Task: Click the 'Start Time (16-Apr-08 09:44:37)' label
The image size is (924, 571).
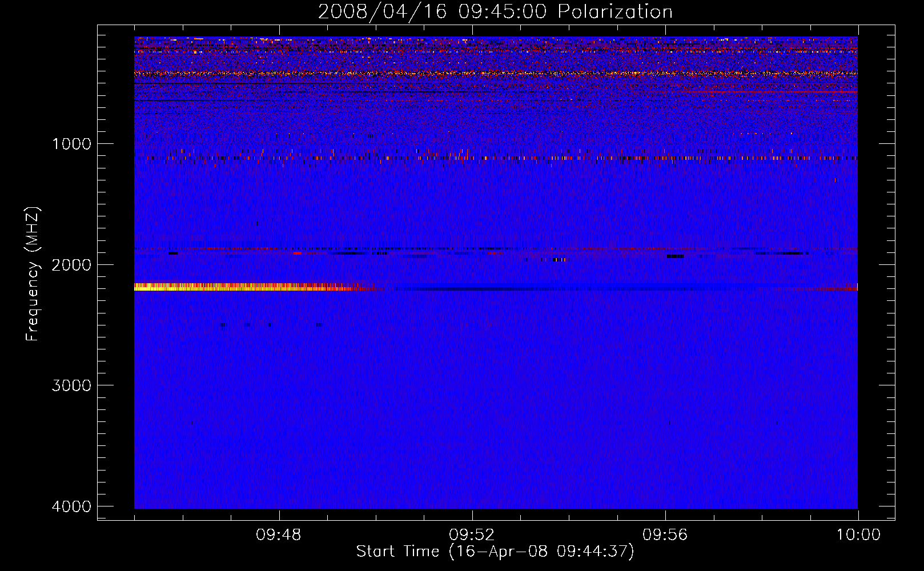Action: pyautogui.click(x=495, y=552)
